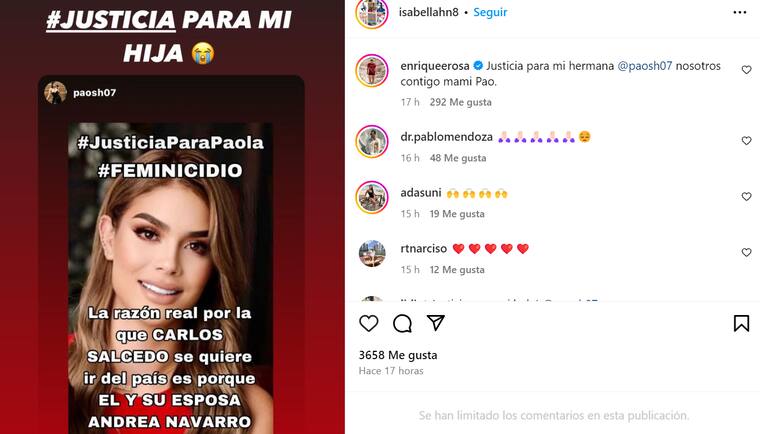760x434 pixels.
Task: Open isabellahn8 profile username
Action: 428,12
